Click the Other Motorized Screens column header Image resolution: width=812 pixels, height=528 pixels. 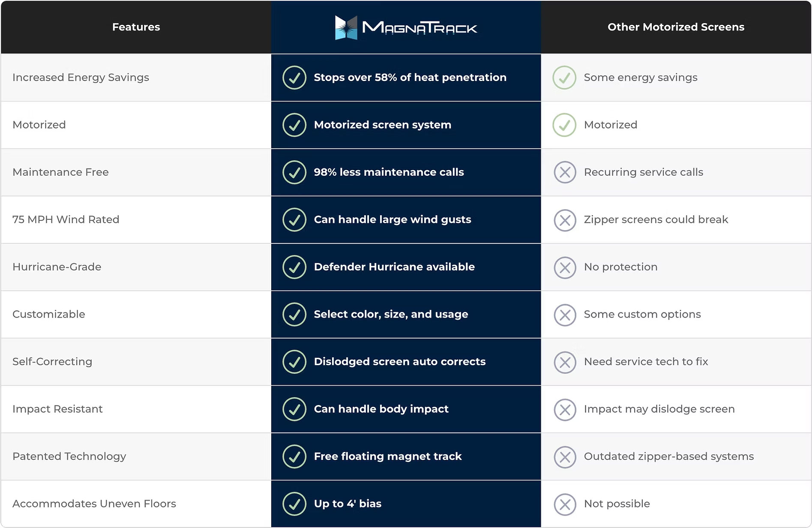[x=676, y=27]
